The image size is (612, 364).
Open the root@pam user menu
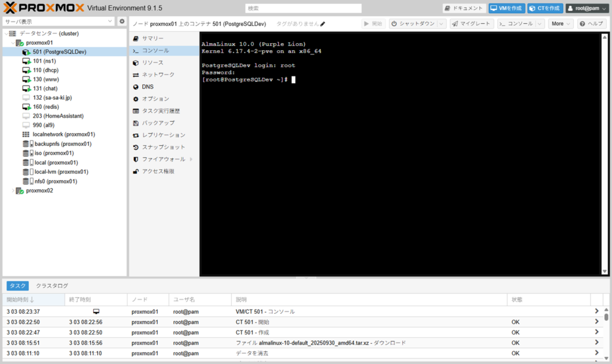586,8
